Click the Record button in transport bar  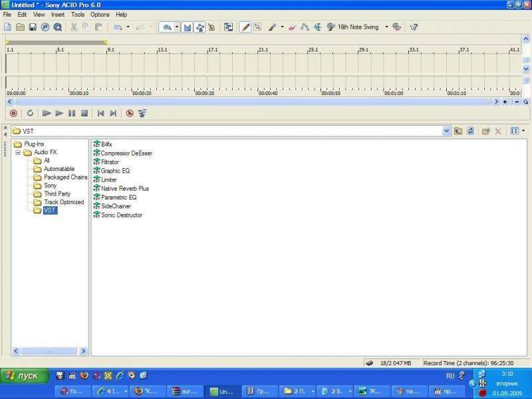point(13,114)
